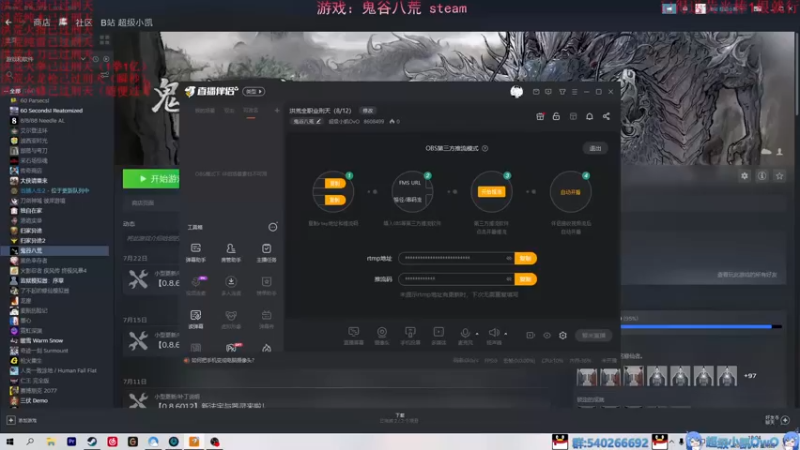Click the Steam library filter sliders icon
The image size is (800, 450).
coord(105,75)
